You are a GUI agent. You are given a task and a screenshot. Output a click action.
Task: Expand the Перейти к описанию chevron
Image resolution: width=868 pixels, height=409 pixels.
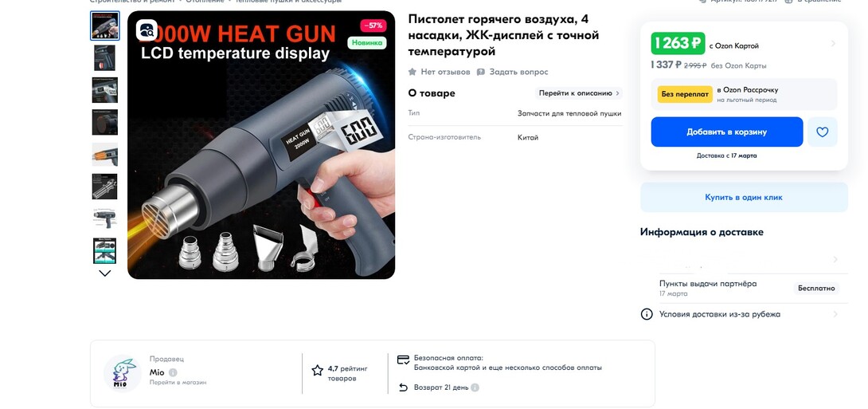pyautogui.click(x=618, y=93)
